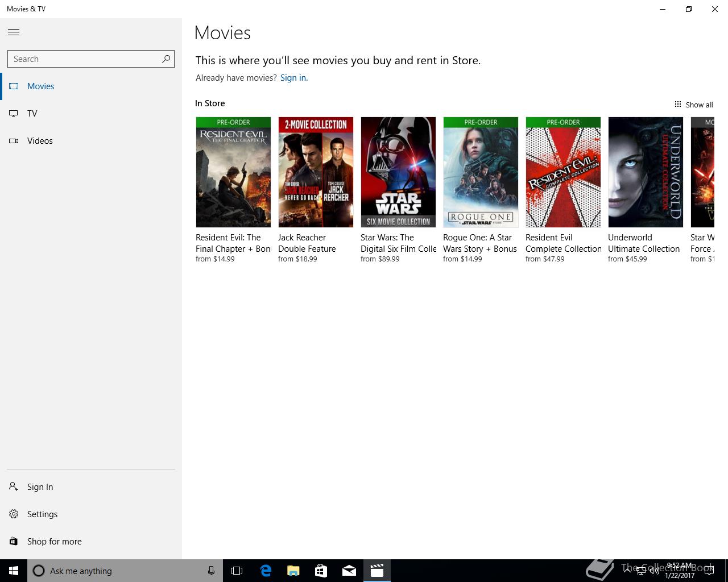Click the Show all grid icon

(678, 104)
